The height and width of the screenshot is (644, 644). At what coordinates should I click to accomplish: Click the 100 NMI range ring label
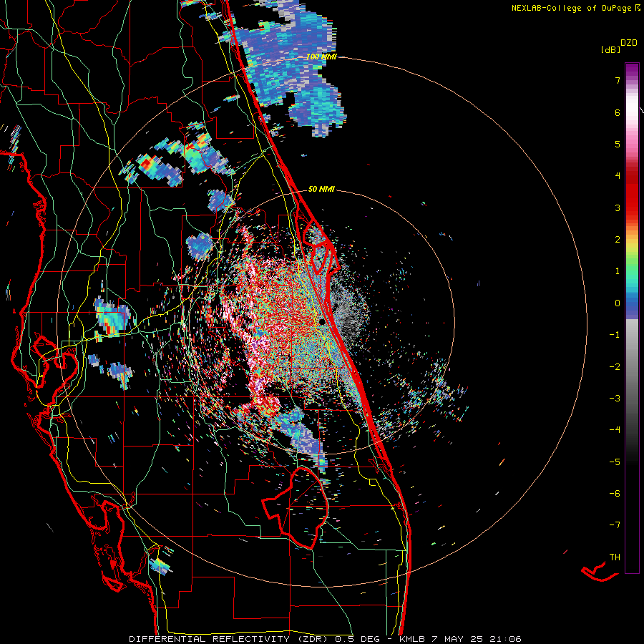pyautogui.click(x=321, y=57)
